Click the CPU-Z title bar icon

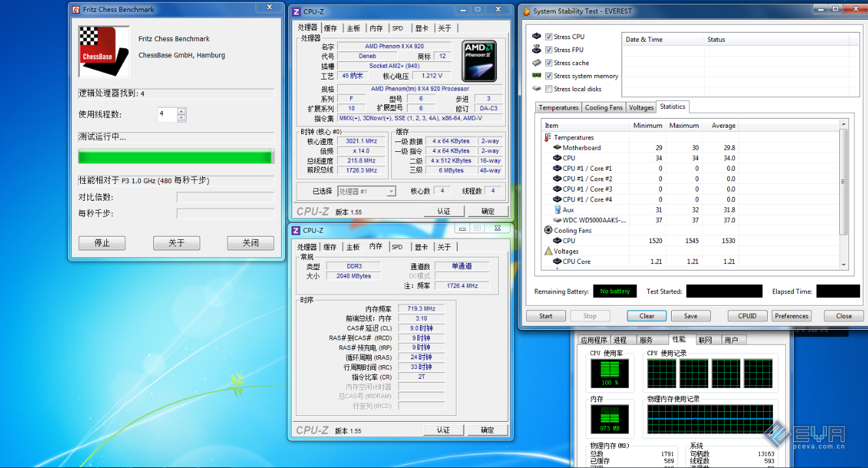(296, 11)
